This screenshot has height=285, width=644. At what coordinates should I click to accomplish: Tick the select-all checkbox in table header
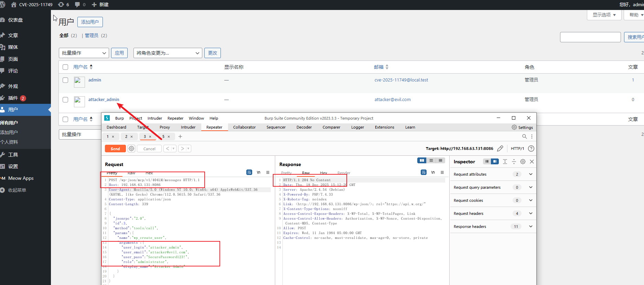[x=65, y=67]
